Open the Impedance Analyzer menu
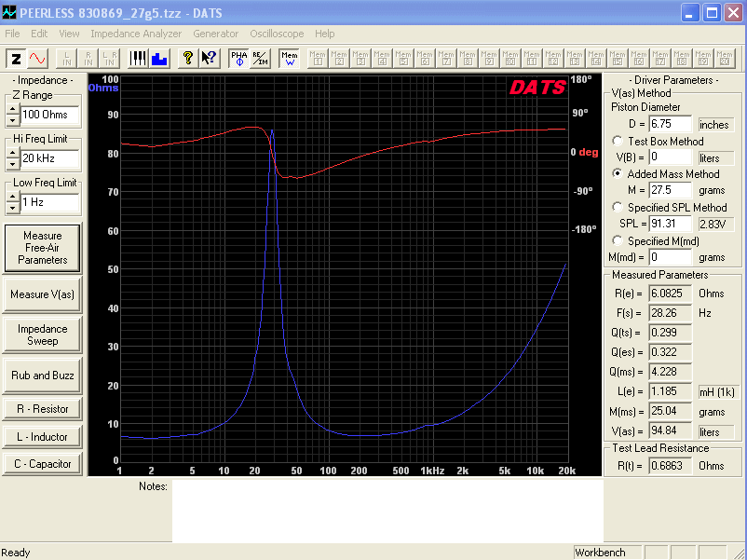Image resolution: width=747 pixels, height=560 pixels. pos(136,34)
